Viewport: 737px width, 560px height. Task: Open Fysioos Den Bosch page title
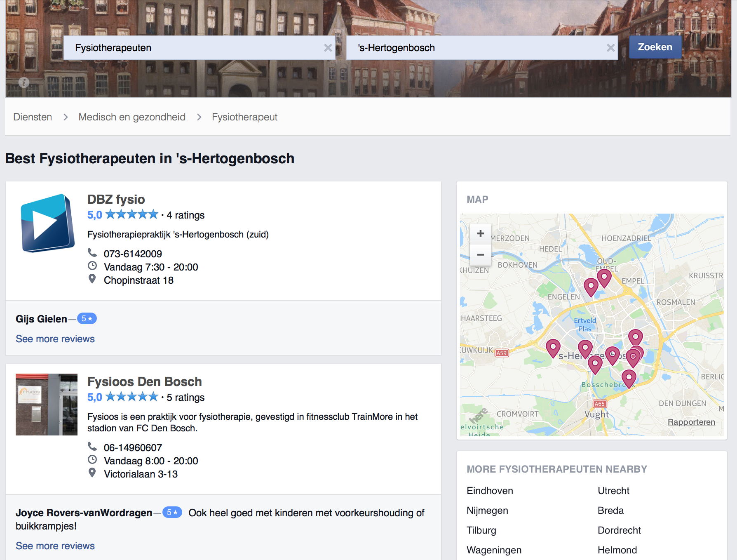pos(145,381)
